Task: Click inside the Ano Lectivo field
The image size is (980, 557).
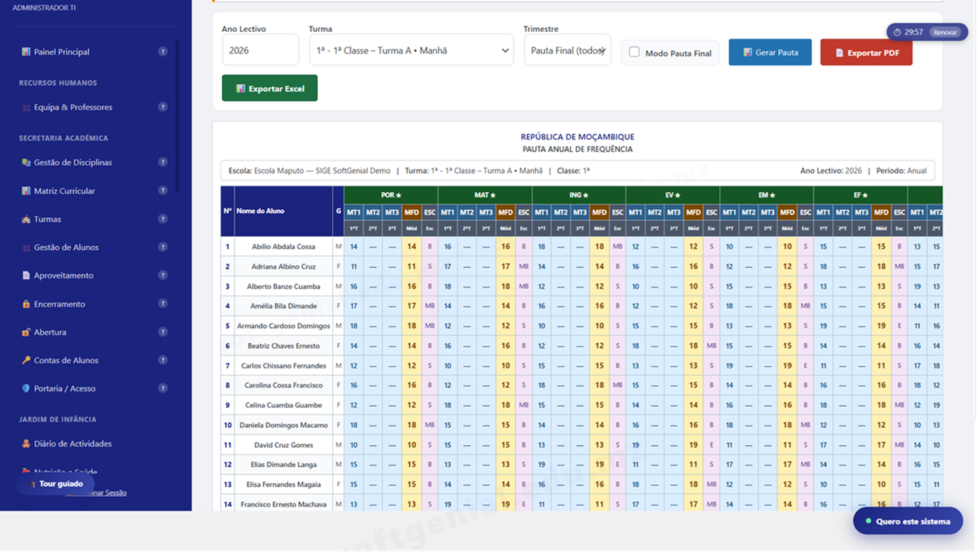Action: click(x=259, y=49)
